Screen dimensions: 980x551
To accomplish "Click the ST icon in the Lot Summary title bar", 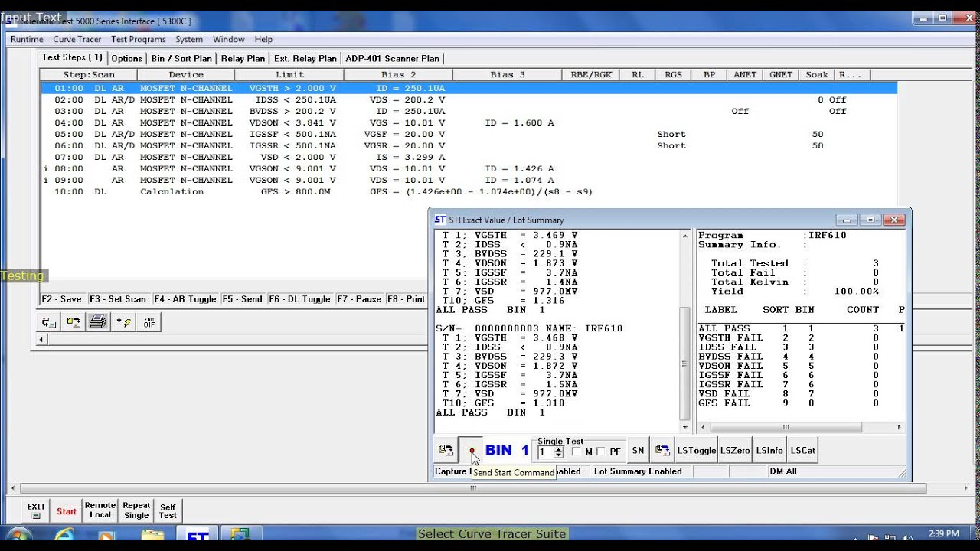I will 440,220.
